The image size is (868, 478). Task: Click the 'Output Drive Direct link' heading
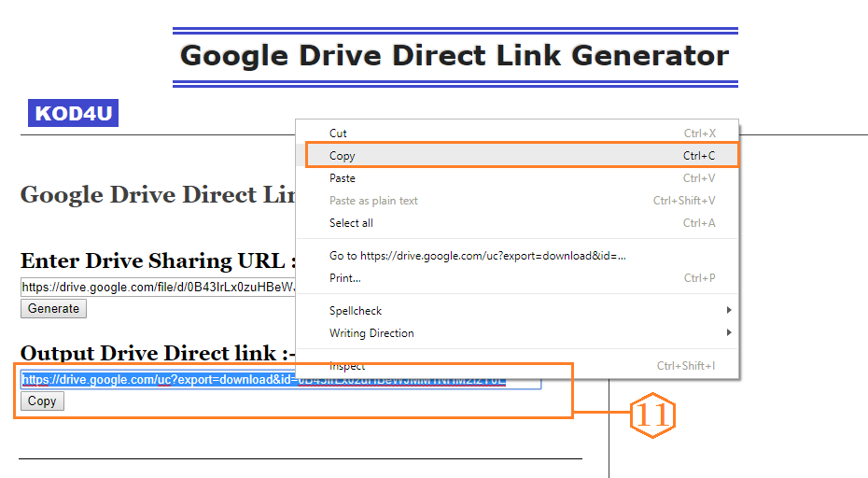click(x=158, y=353)
